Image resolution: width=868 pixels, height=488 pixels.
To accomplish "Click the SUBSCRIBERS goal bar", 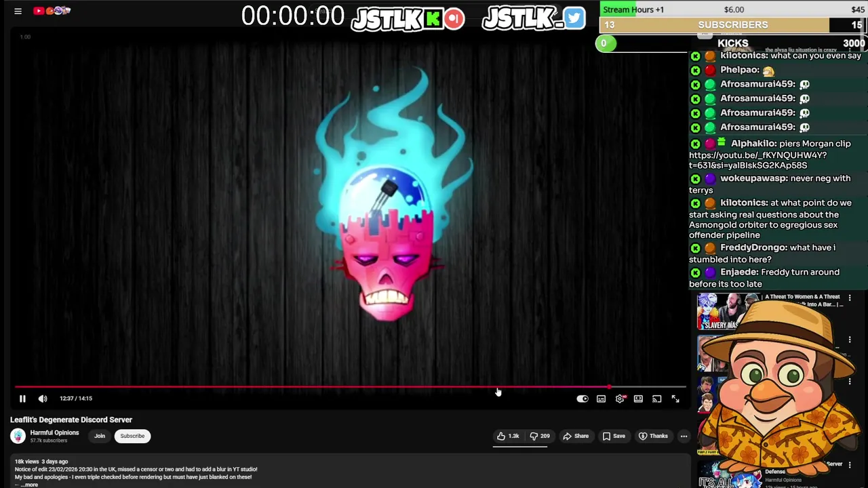I will pyautogui.click(x=733, y=25).
